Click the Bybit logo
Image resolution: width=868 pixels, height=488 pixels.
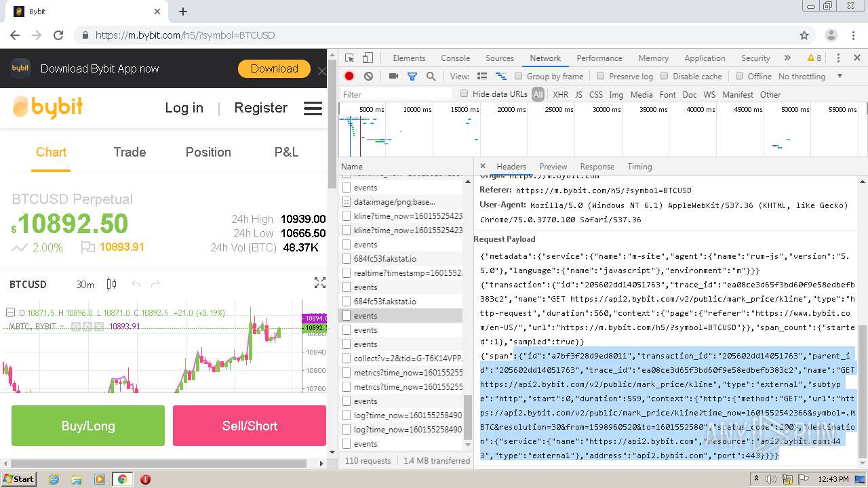point(47,107)
